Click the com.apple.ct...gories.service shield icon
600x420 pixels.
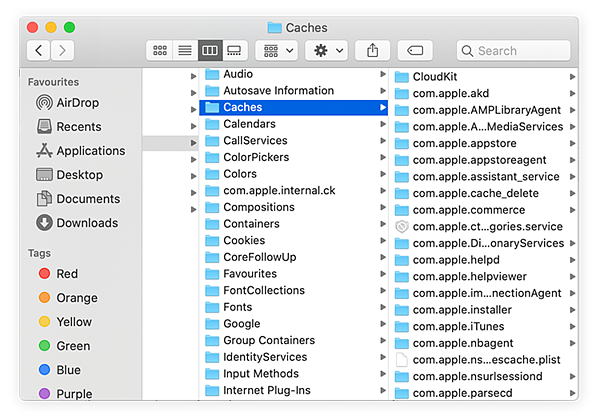[x=402, y=226]
